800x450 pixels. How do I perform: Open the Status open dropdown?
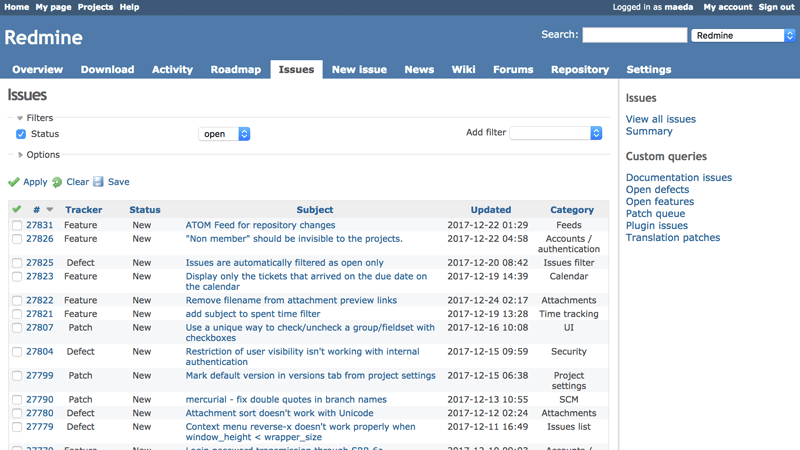(x=224, y=134)
